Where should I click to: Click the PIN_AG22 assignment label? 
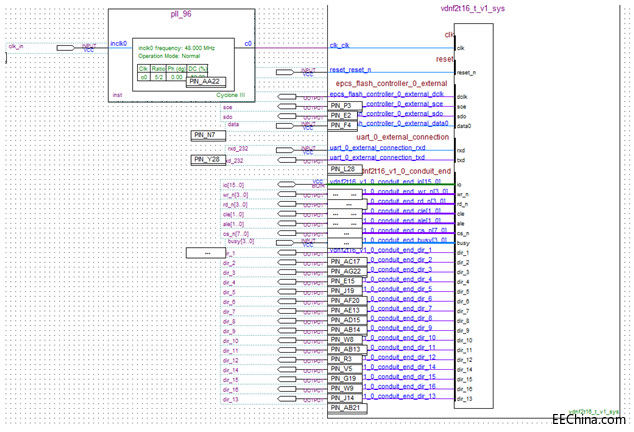pyautogui.click(x=347, y=271)
